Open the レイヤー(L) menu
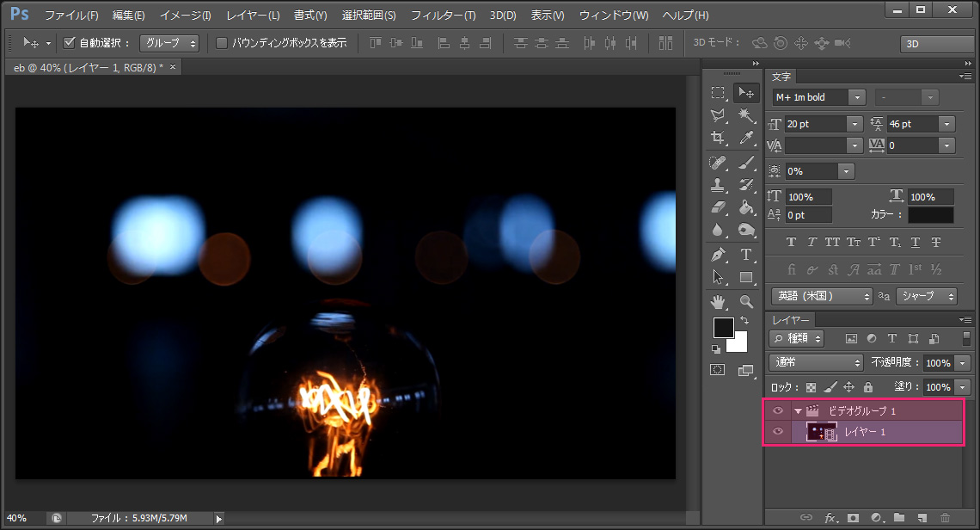Viewport: 980px width, 530px height. 253,15
